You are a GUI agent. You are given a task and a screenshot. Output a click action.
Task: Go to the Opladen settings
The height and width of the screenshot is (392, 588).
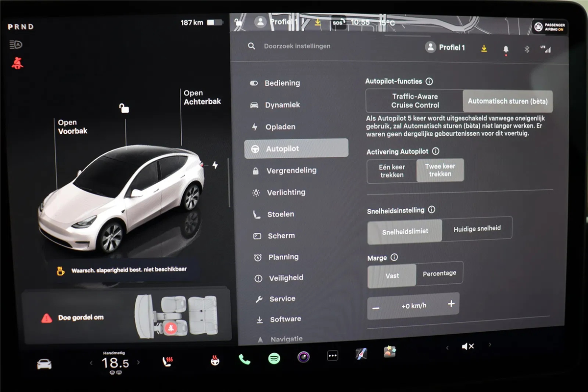(x=280, y=127)
